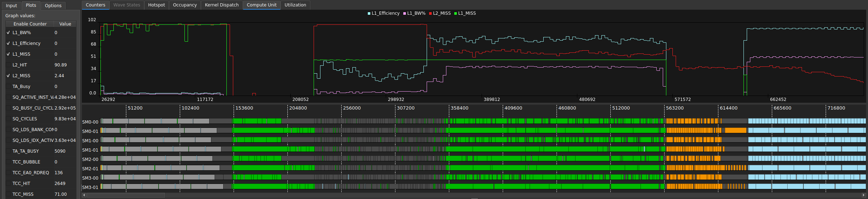Open the Kernel Dispatch tab
Image resolution: width=868 pixels, height=199 pixels.
click(222, 5)
